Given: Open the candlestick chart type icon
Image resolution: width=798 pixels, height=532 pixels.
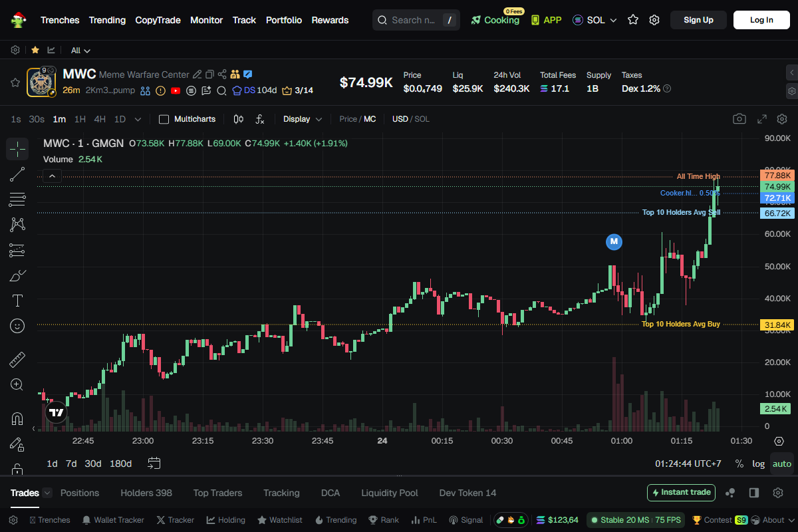Looking at the screenshot, I should 239,119.
